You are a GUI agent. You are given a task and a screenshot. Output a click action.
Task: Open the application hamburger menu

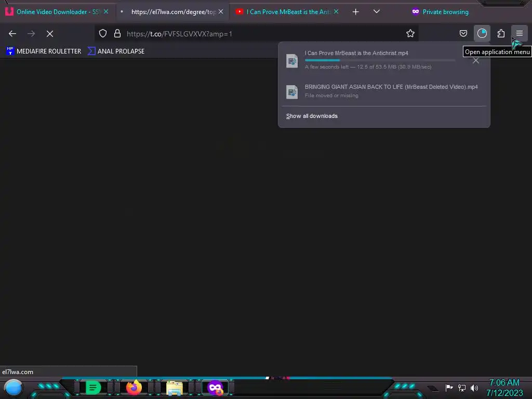click(x=520, y=33)
